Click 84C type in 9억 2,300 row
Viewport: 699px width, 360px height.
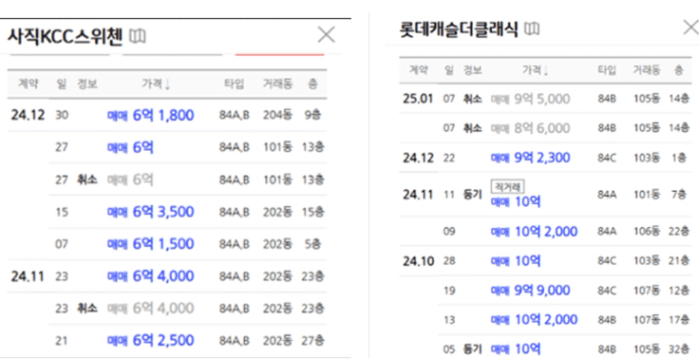[x=607, y=158]
